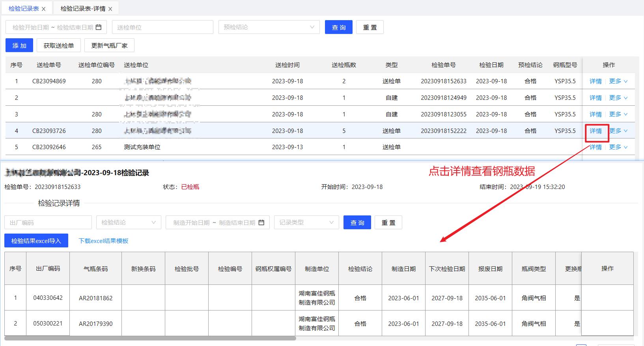Viewport: 644px width, 346px height.
Task: Click 检验结果excel导入 button
Action: pyautogui.click(x=36, y=241)
